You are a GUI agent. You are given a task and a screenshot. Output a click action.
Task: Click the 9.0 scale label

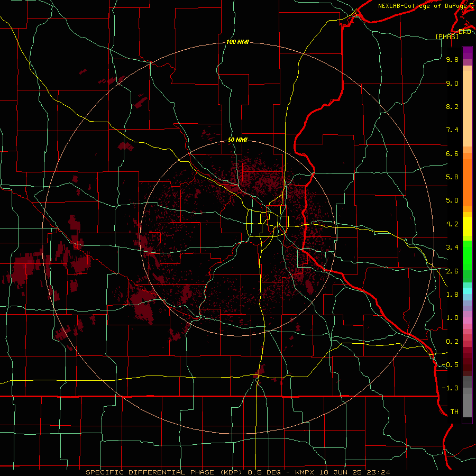(452, 83)
